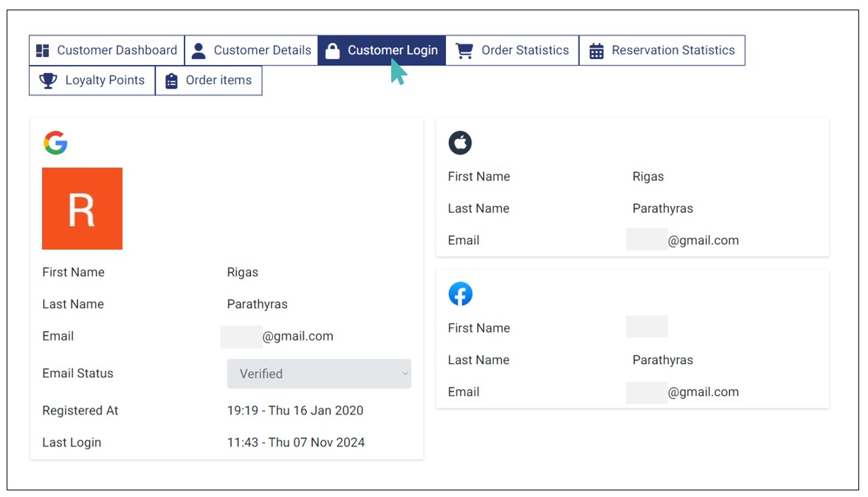Click the Last Login value 11:43 - Thu 07 Nov 2024
Screen dimensions: 868x497
coord(295,442)
